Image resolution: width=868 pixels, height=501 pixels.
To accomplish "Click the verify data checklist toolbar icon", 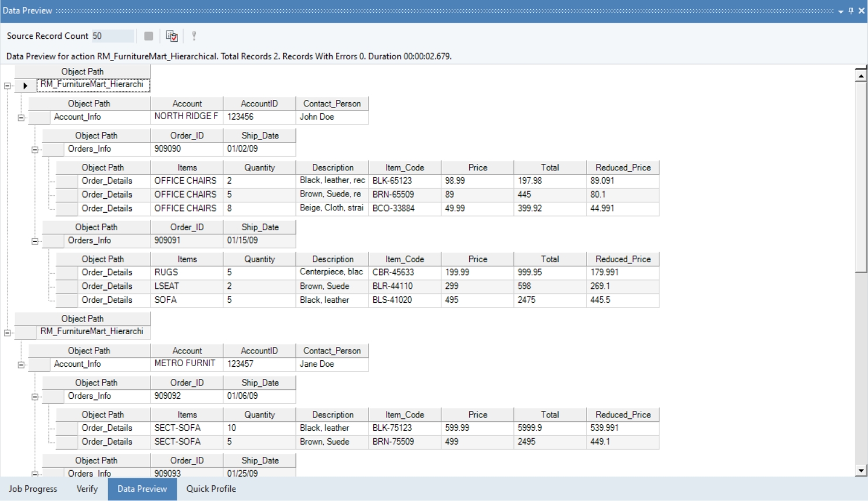I will pyautogui.click(x=172, y=36).
